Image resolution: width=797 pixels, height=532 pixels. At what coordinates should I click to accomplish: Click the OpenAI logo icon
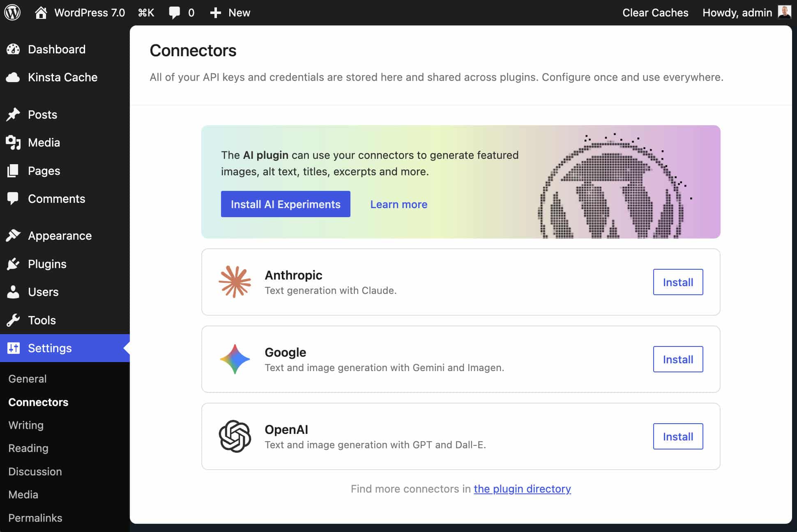point(235,436)
